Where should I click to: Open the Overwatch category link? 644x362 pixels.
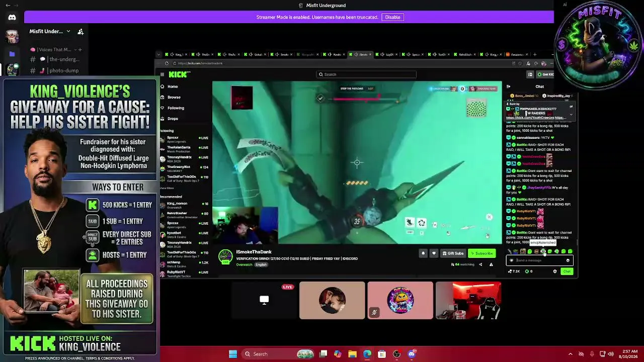tap(244, 265)
